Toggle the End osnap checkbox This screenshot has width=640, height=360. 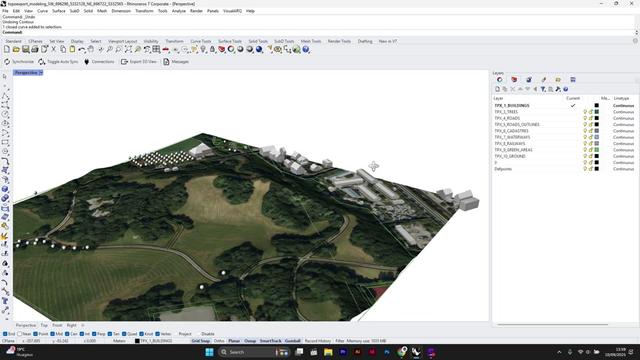5,334
